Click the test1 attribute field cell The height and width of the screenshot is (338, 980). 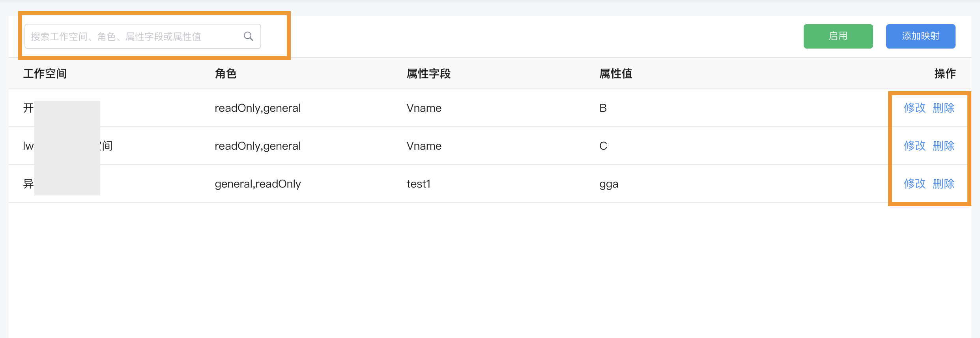pos(418,184)
